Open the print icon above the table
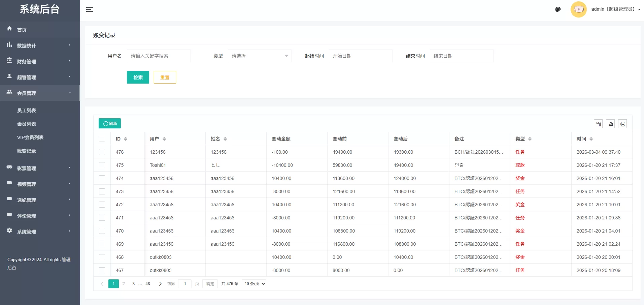The image size is (644, 305). click(623, 124)
